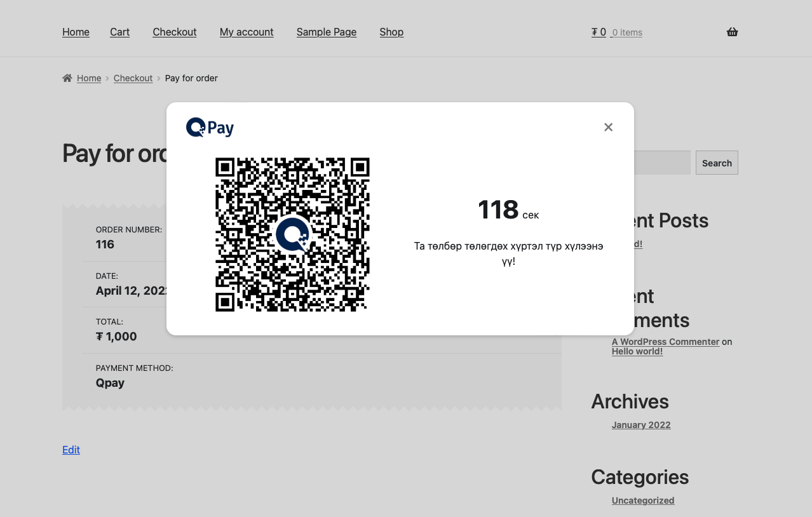Open the Checkout menu item
Viewport: 812px width, 517px height.
pos(175,32)
